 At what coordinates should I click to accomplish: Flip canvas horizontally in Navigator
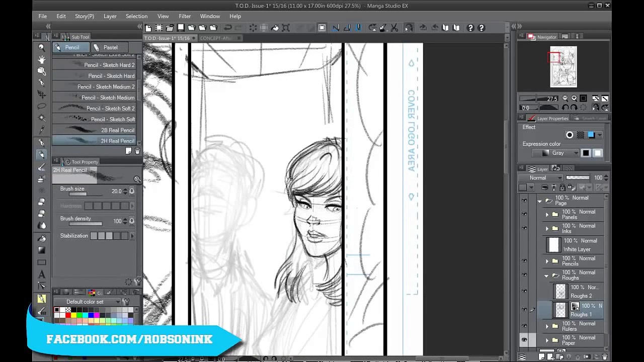click(596, 108)
